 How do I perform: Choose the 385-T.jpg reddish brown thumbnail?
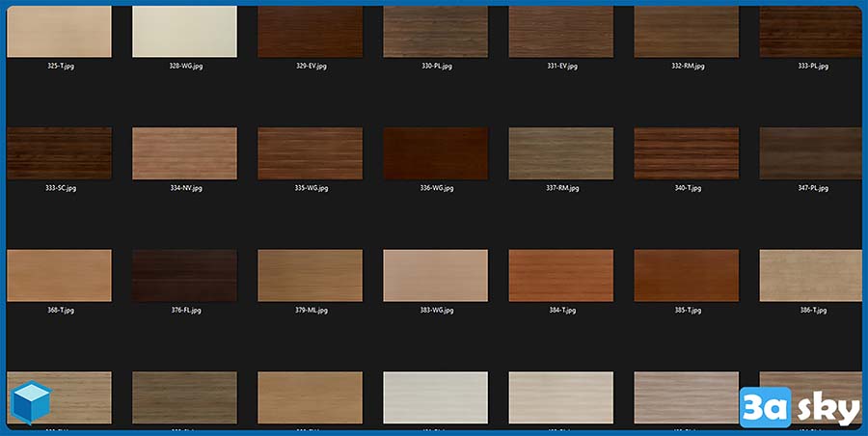[x=686, y=276]
